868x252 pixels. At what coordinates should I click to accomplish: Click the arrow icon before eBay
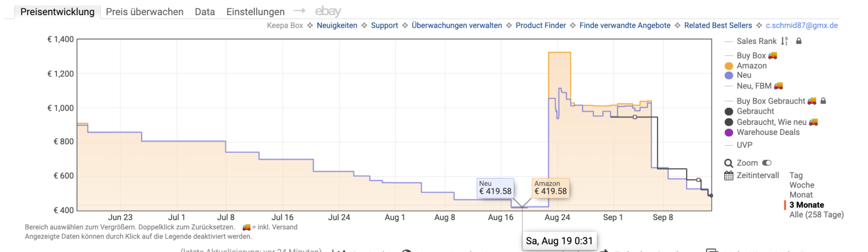299,11
